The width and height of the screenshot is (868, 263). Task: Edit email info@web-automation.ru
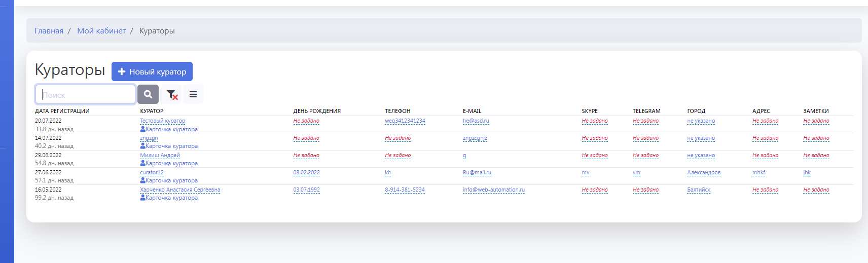pos(493,190)
